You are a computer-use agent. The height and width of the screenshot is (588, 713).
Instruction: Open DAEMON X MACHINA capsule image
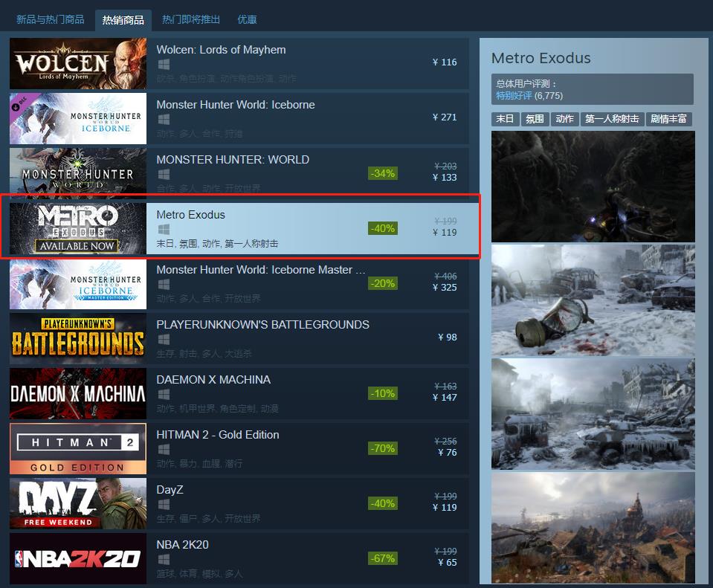click(x=78, y=393)
